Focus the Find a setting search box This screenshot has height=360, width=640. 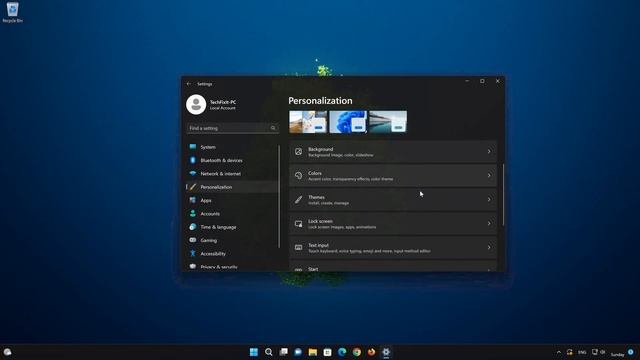pos(233,128)
